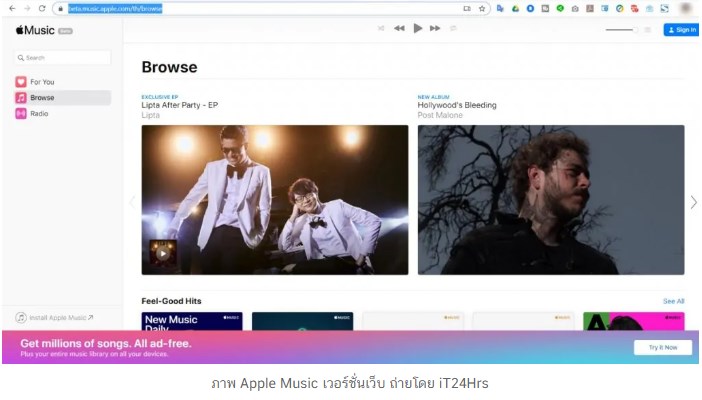This screenshot has width=702, height=400.
Task: Click the magnifier icon in Search
Action: point(21,58)
